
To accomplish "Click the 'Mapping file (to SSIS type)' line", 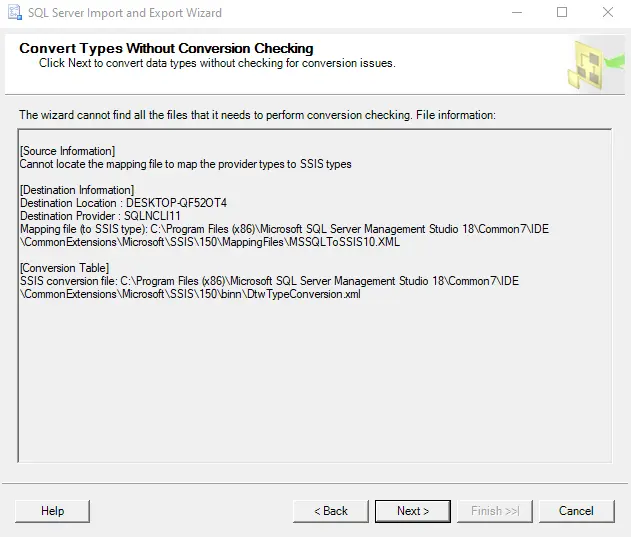I will [284, 229].
